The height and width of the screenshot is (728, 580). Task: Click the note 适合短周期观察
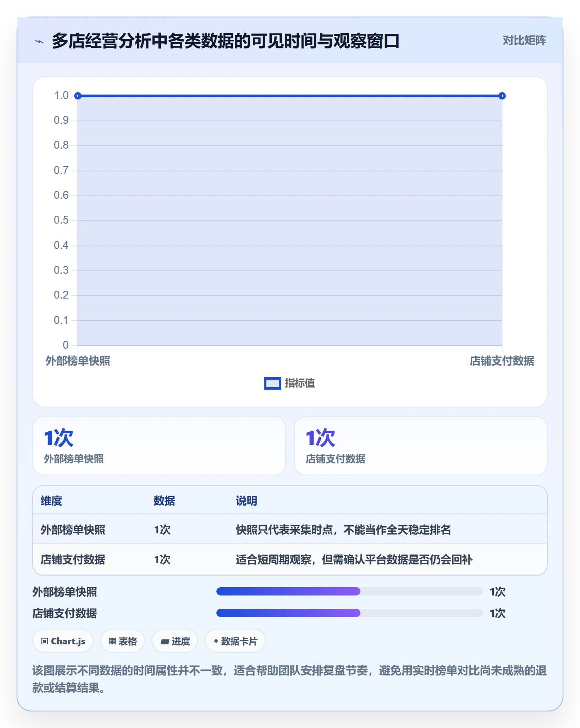pyautogui.click(x=354, y=559)
